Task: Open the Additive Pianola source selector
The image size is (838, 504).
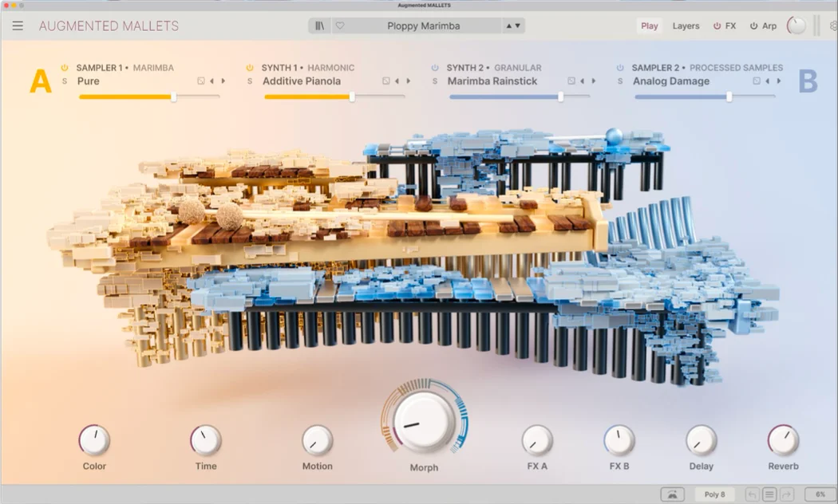Action: point(302,81)
